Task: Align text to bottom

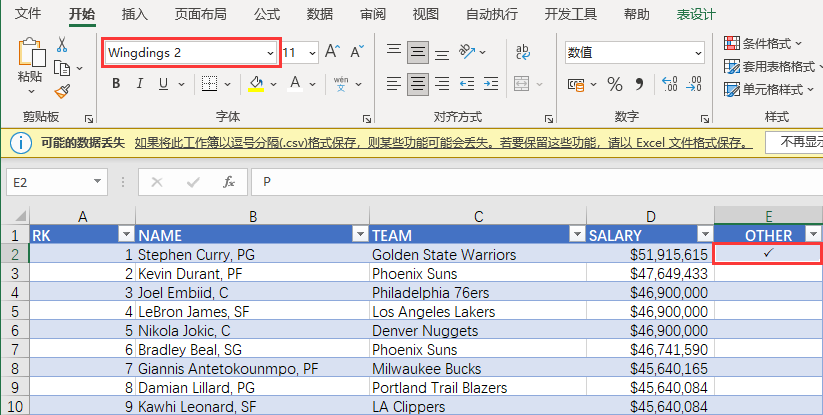Action: [442, 54]
